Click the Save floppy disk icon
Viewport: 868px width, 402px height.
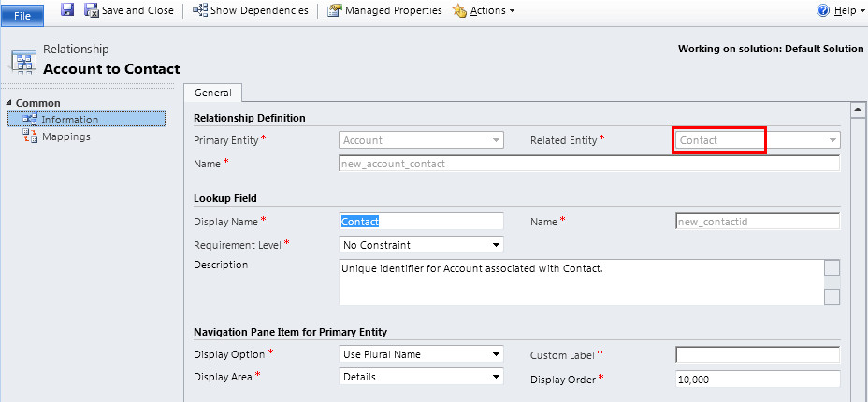(67, 10)
